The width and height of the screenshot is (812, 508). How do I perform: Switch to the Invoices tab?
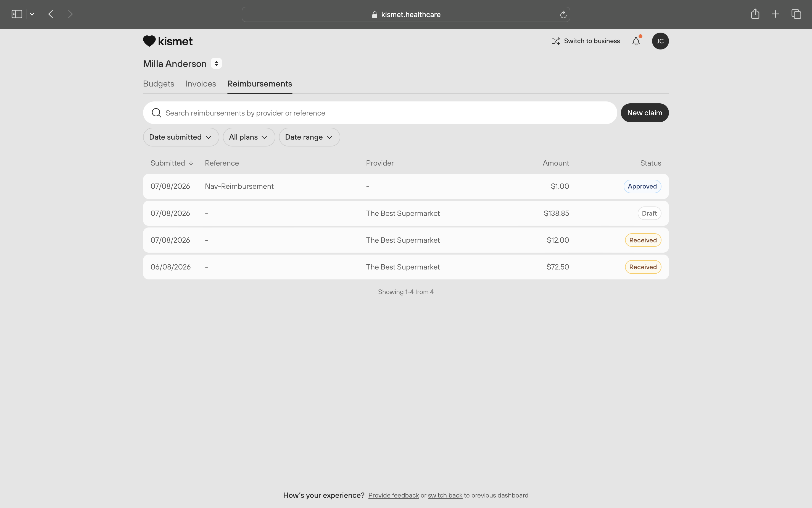[x=201, y=84]
